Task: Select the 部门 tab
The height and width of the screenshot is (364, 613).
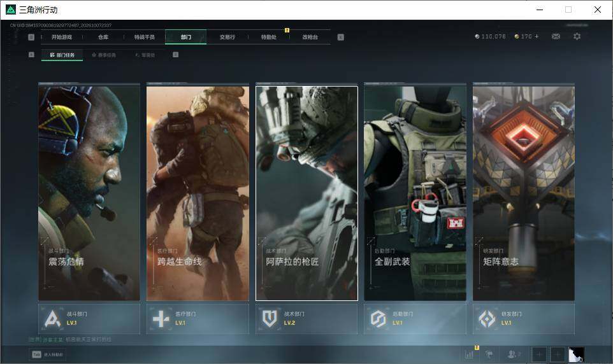Action: pyautogui.click(x=185, y=37)
